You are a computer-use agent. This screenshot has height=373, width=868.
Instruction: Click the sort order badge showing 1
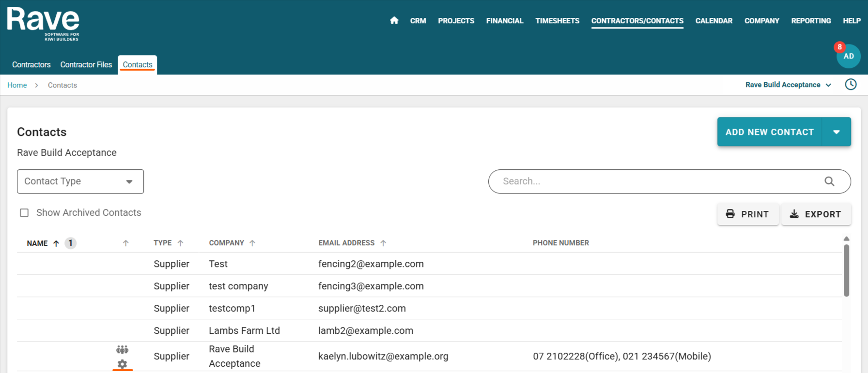pos(70,243)
